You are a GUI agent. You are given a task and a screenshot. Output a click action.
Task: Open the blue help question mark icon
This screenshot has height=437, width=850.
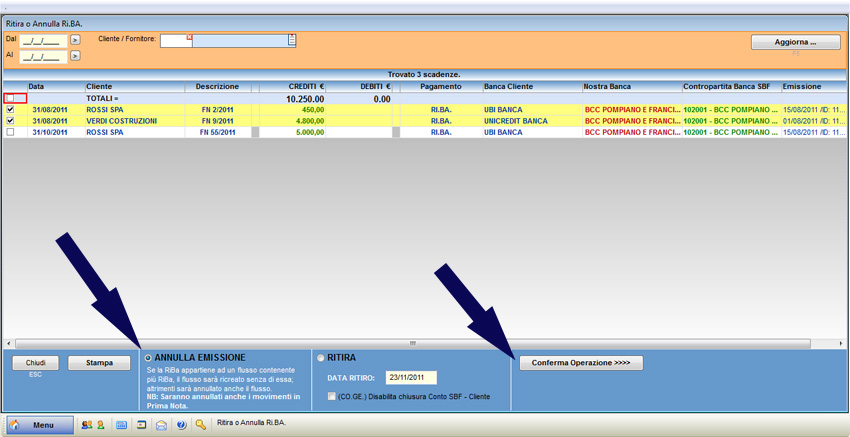181,425
